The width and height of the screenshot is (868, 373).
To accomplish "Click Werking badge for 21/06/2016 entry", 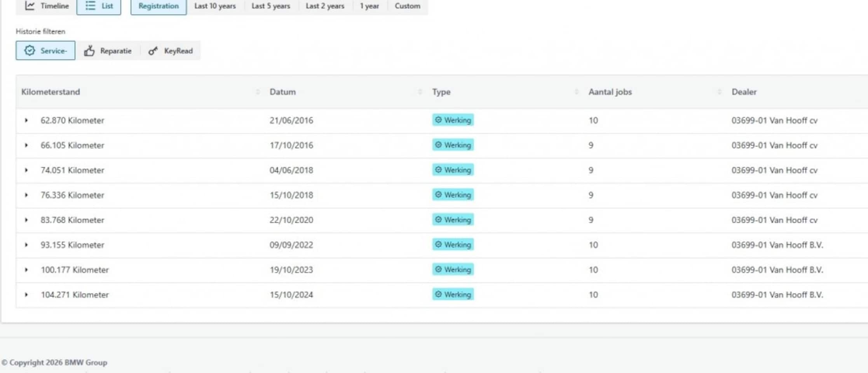I will [x=453, y=120].
